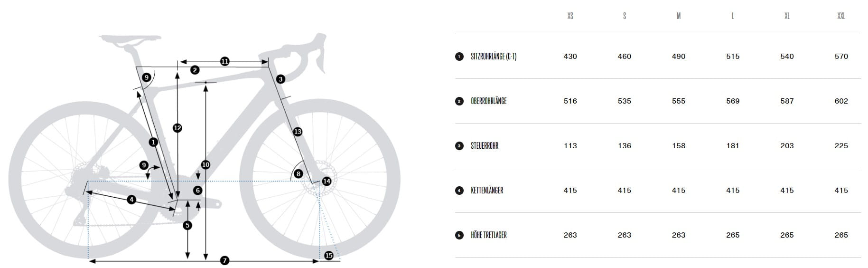Select the XS size column header
The image size is (868, 268).
[x=570, y=16]
